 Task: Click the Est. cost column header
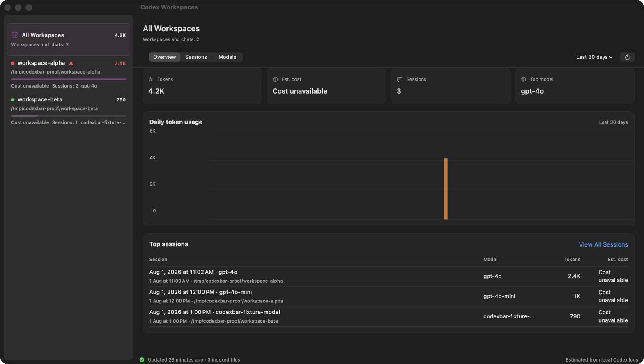[x=618, y=260]
